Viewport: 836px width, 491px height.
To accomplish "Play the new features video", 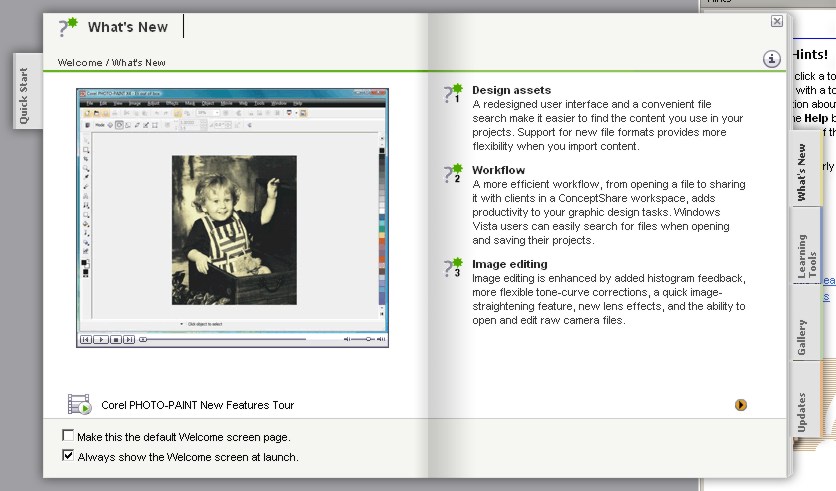I will 101,339.
